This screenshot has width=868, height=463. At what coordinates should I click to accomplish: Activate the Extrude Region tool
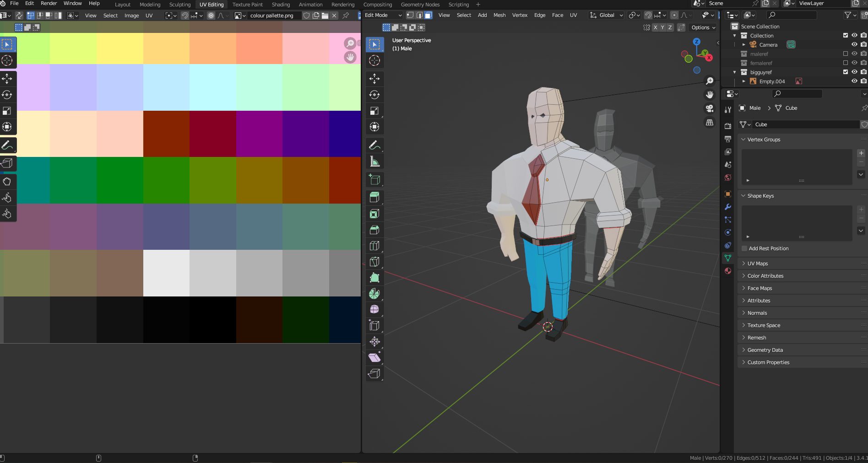pyautogui.click(x=374, y=198)
